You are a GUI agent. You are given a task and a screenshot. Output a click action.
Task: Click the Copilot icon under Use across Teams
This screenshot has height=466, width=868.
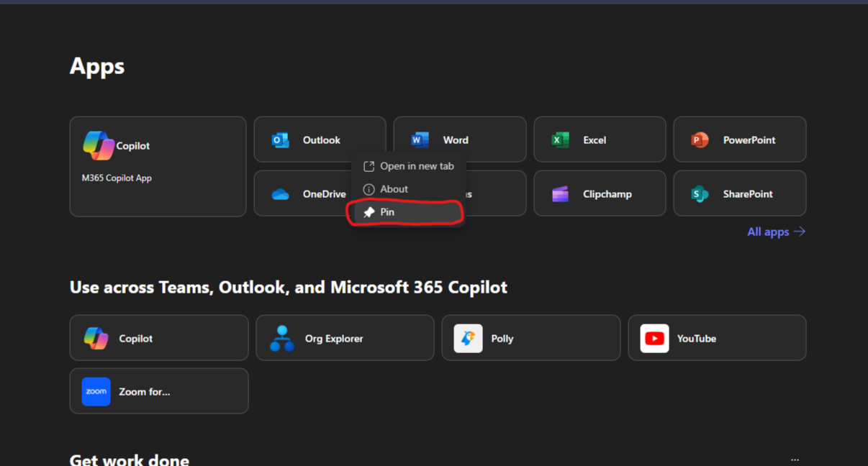[x=96, y=338]
